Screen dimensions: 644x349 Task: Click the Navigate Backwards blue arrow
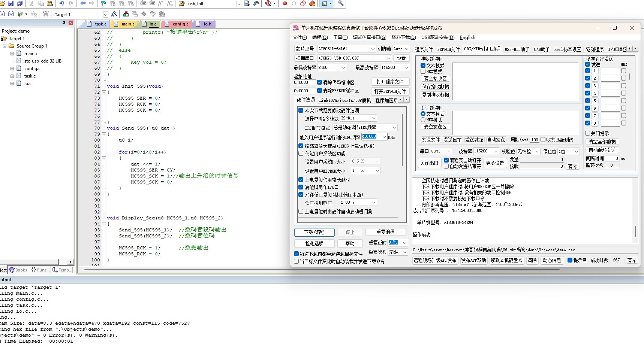click(82, 3)
